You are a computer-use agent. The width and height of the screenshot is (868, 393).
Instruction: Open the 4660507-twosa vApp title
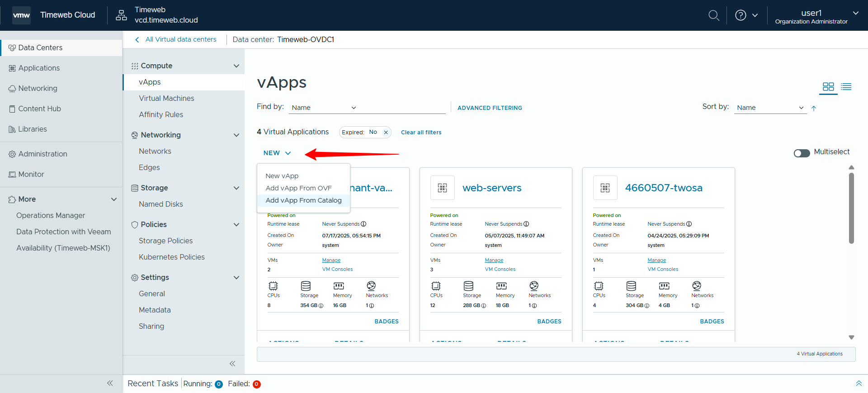click(x=664, y=188)
